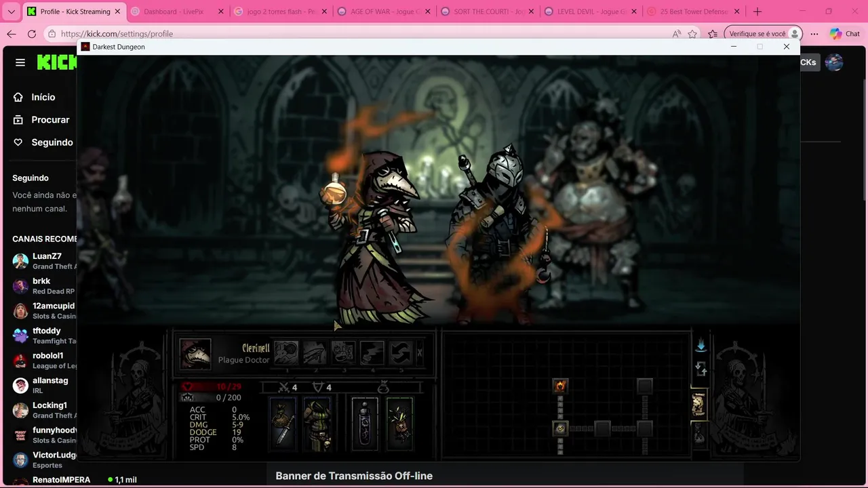
Task: Click the browser back arrow
Action: click(x=12, y=34)
